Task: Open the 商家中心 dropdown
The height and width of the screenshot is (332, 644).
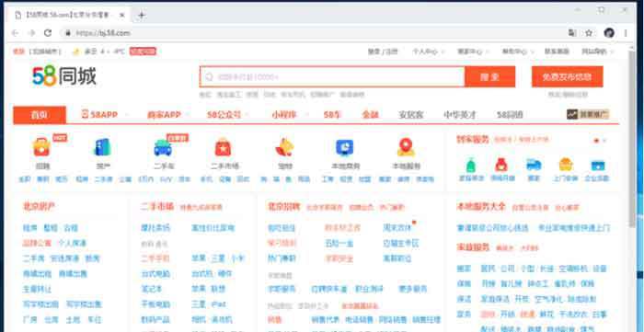Action: (473, 52)
